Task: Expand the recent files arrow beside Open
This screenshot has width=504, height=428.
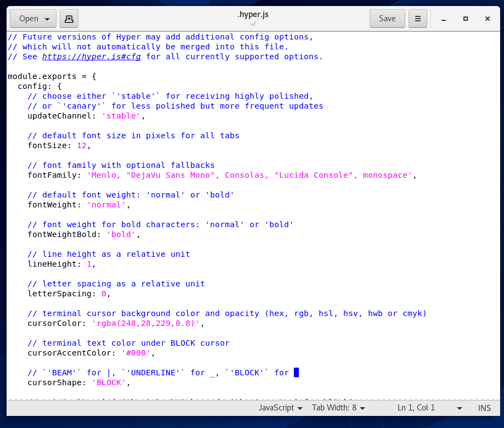Action: (47, 19)
